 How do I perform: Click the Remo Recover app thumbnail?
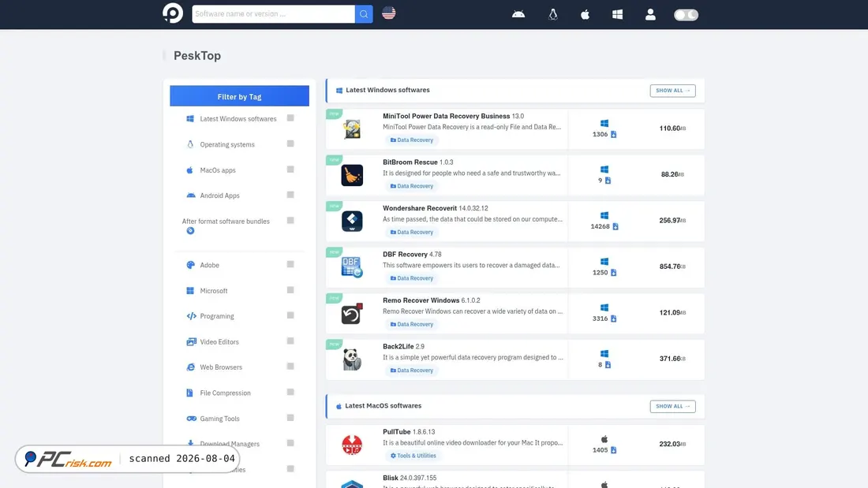pyautogui.click(x=351, y=313)
